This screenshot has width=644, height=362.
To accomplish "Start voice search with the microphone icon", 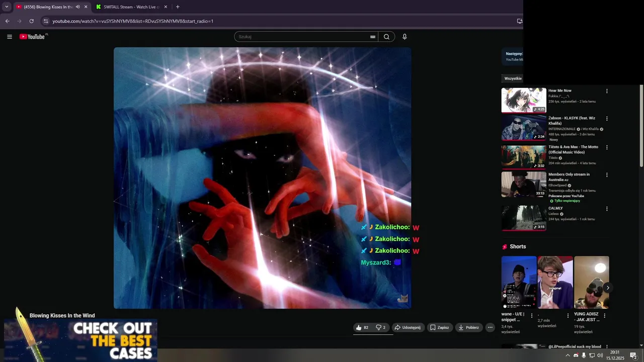I will point(405,37).
